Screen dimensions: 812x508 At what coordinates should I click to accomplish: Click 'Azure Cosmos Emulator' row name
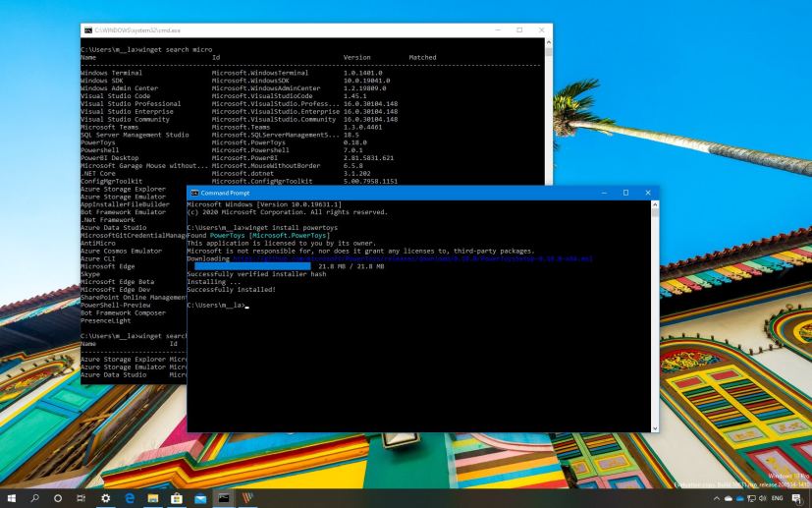tap(121, 251)
